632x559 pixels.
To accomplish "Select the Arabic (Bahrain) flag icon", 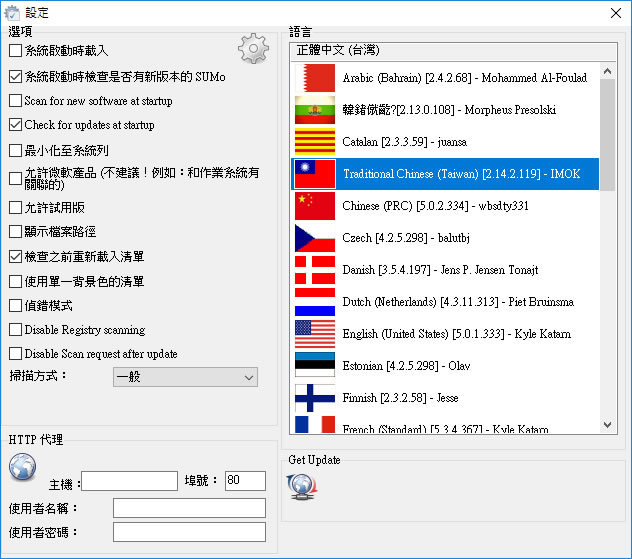I will tap(315, 78).
